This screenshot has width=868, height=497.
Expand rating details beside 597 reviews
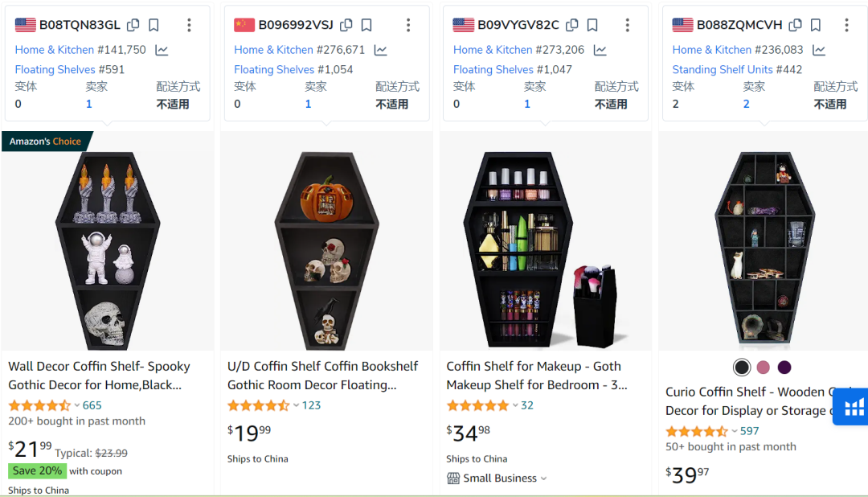pos(734,431)
